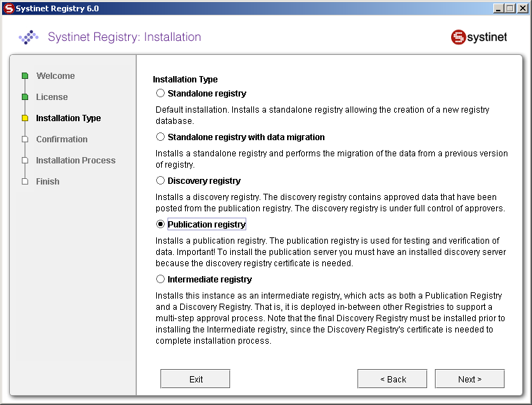Viewport: 532px width, 405px height.
Task: Maximize the Systinet Registry window
Action: tap(510, 8)
